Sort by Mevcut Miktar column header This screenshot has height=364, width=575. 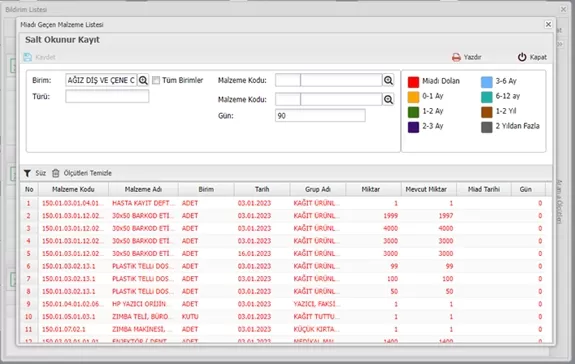(x=426, y=190)
